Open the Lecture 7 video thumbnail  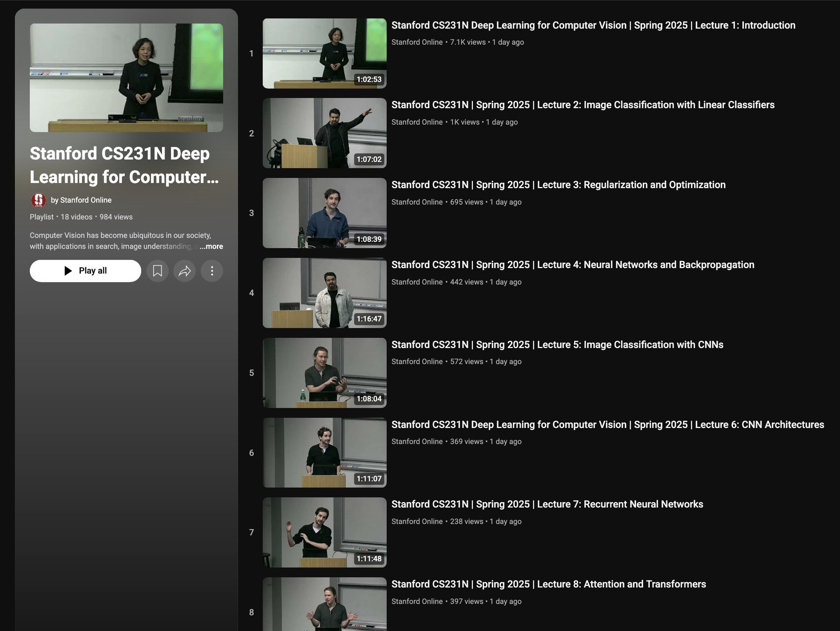pos(324,532)
